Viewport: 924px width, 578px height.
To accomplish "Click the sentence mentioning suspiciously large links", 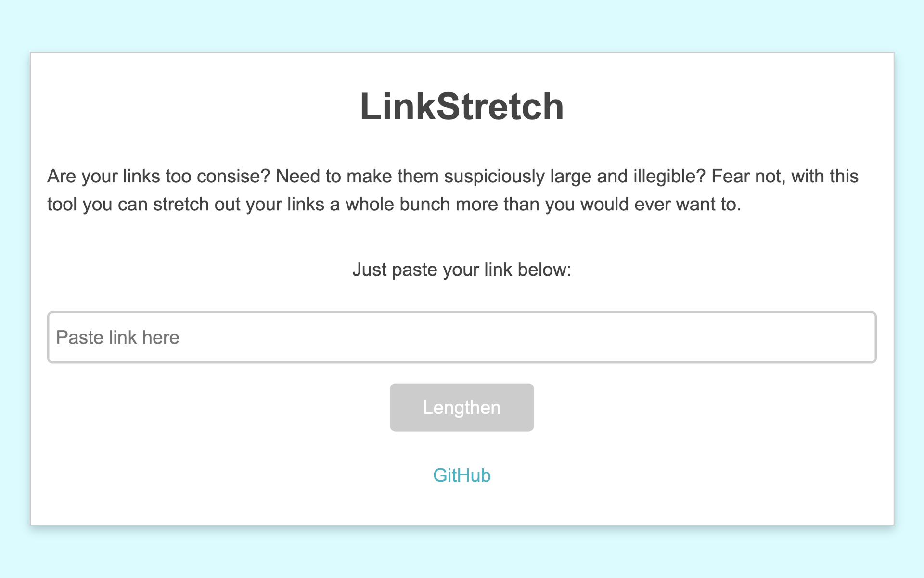I will (x=452, y=176).
